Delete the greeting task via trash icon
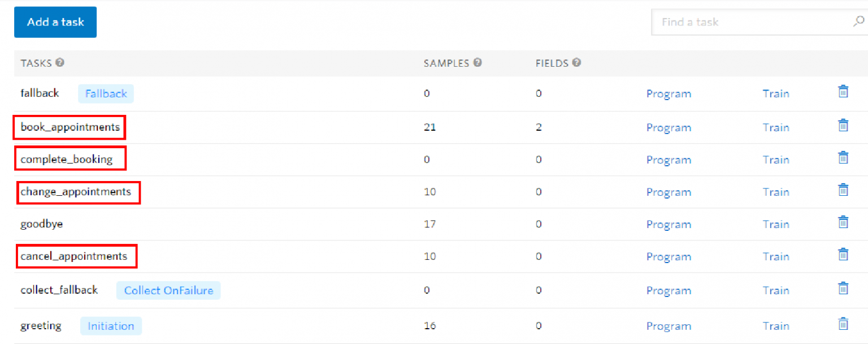This screenshot has width=868, height=344. (843, 324)
